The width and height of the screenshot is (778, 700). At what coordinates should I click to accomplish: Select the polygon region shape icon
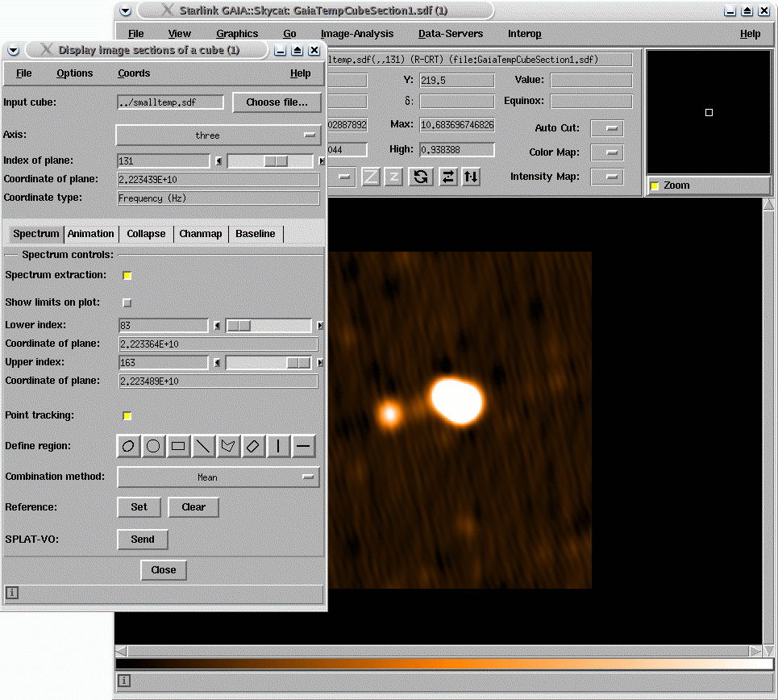click(x=227, y=446)
